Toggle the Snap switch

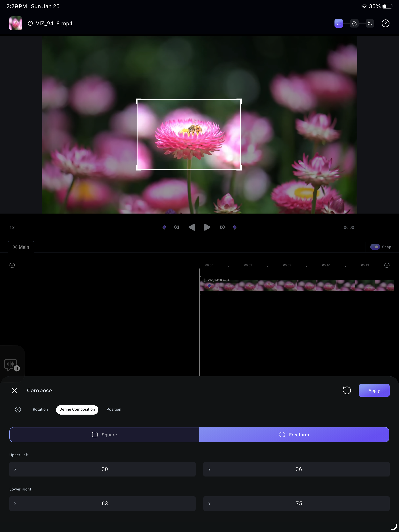(375, 247)
